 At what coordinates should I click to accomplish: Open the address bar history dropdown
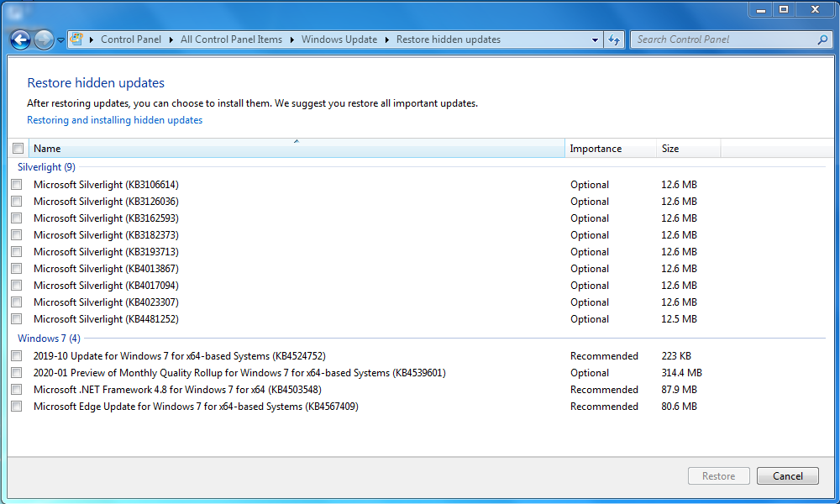tap(595, 39)
